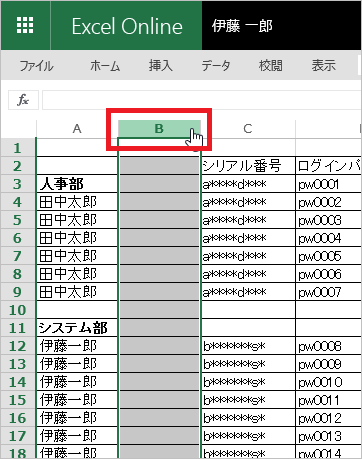Click 田中太郎 in row 9
Screen dimensions: 362x459
(77, 292)
